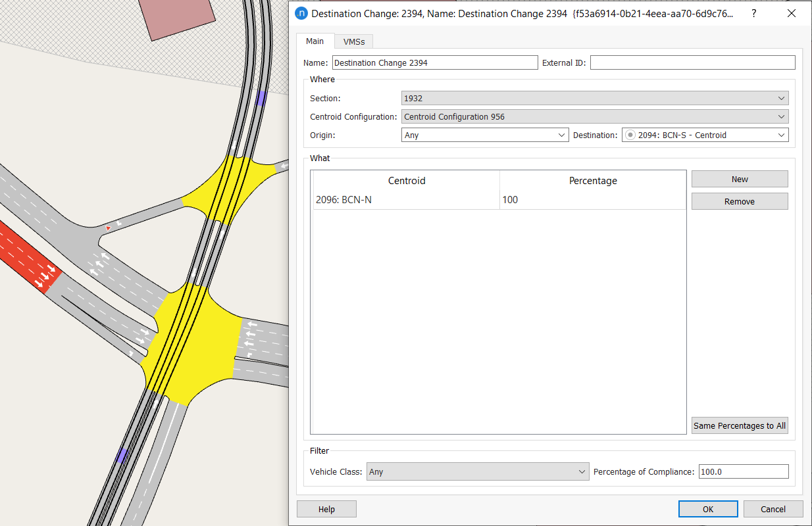The image size is (812, 526).
Task: Open the Origin dropdown set to Any
Action: (484, 135)
